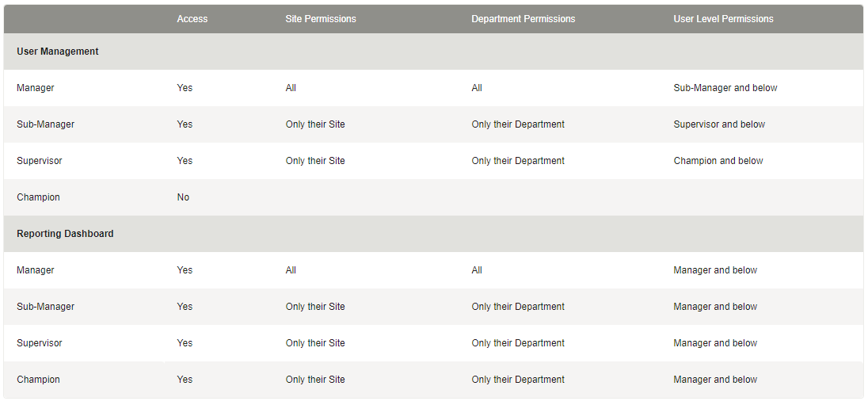Click Supervisor row label under User Management

(x=40, y=161)
